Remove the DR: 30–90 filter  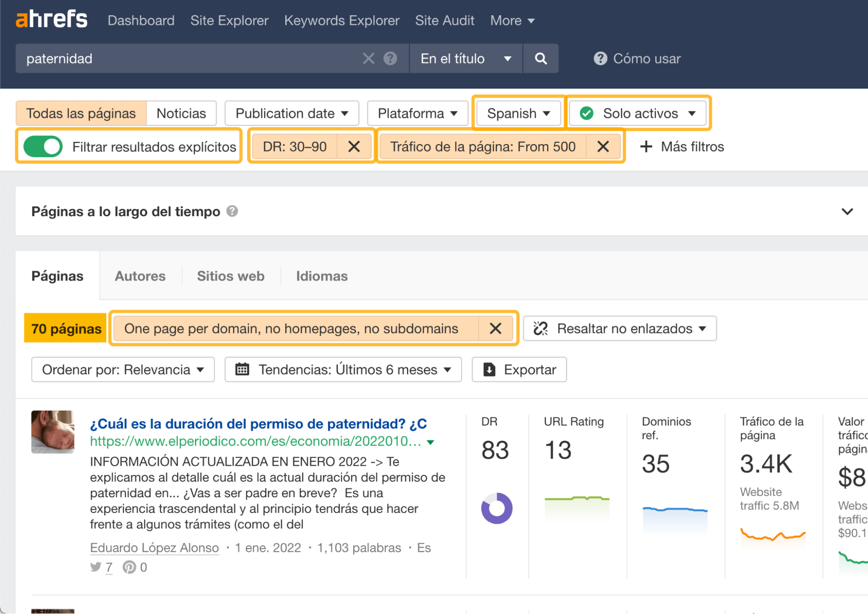point(354,146)
